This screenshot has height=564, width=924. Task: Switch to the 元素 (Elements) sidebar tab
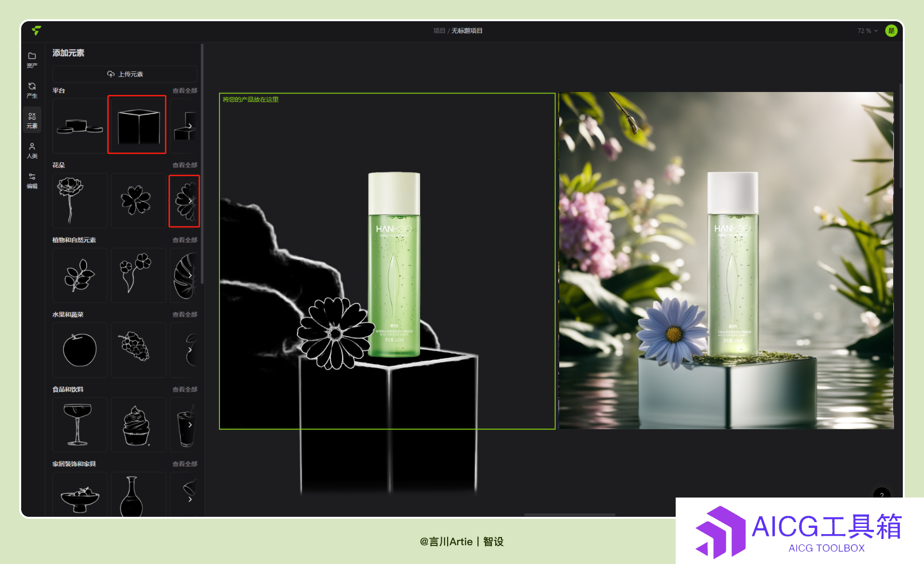(32, 120)
